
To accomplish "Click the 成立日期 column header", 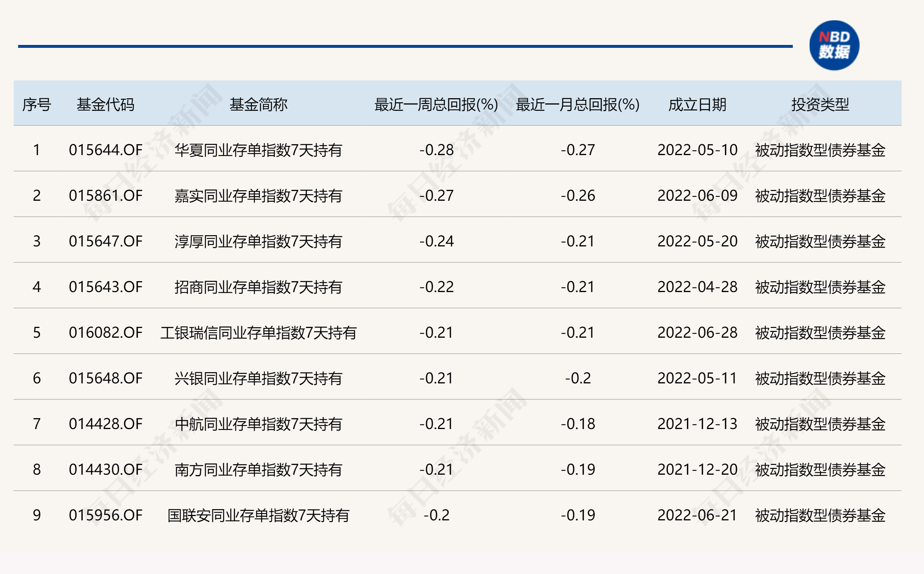I will (698, 104).
